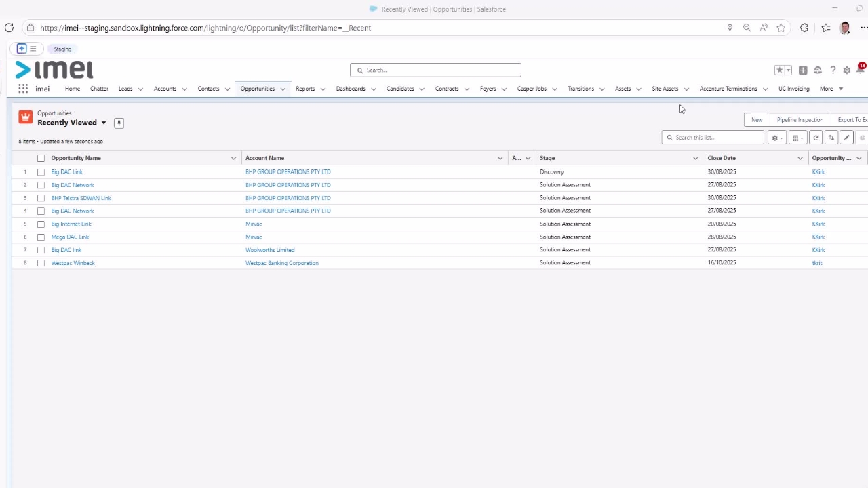Toggle the select-all rows checkbox

tap(41, 158)
